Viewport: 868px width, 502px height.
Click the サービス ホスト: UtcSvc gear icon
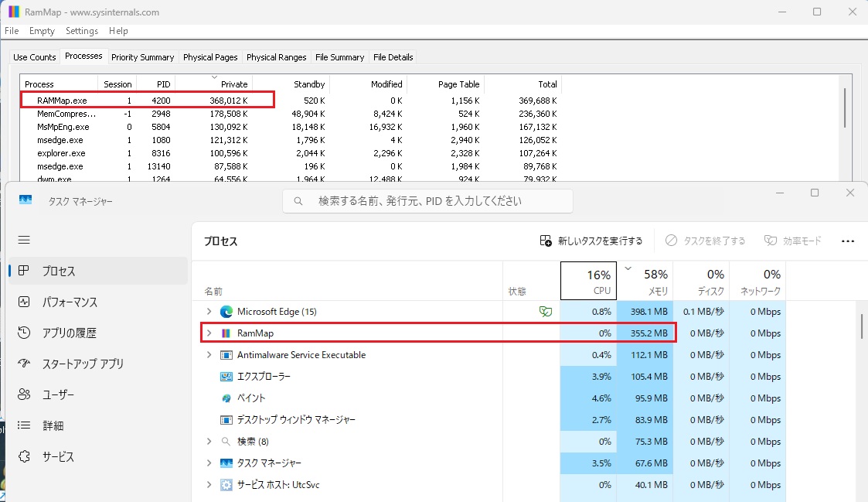click(x=226, y=484)
